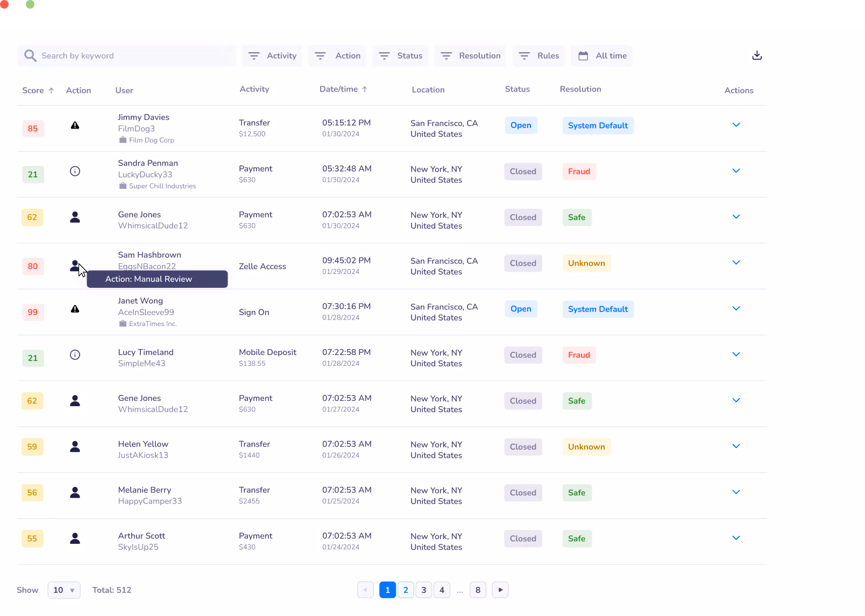Image resolution: width=865 pixels, height=616 pixels.
Task: Go to page 2
Action: [x=406, y=590]
